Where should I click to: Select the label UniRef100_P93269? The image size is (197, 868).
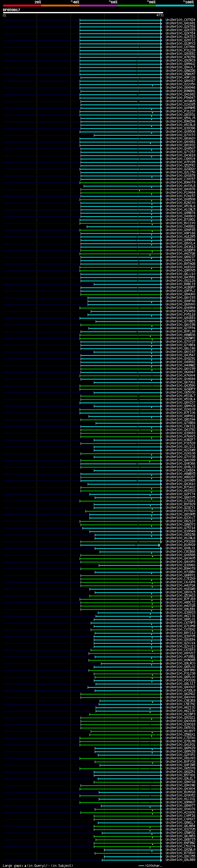point(180,542)
